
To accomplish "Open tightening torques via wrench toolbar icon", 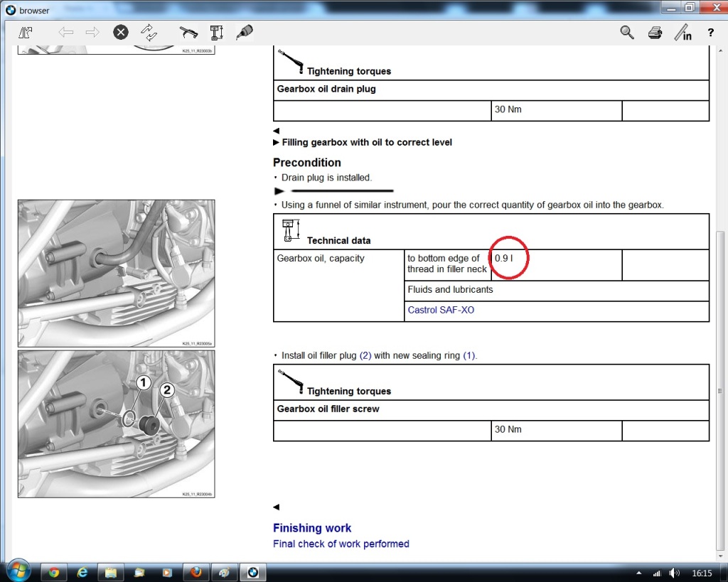I will tap(188, 33).
